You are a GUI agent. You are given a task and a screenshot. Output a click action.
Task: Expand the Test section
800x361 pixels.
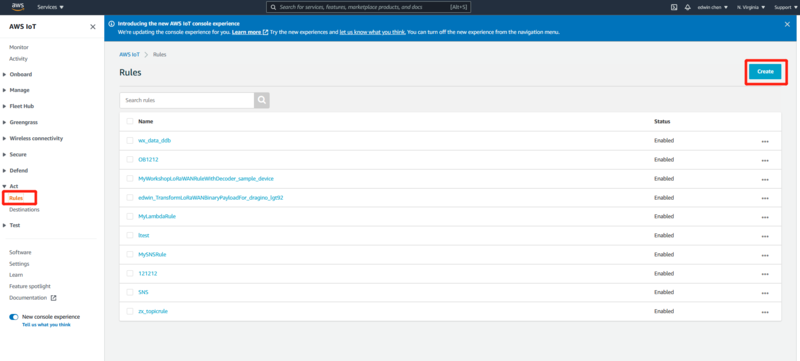tap(12, 225)
